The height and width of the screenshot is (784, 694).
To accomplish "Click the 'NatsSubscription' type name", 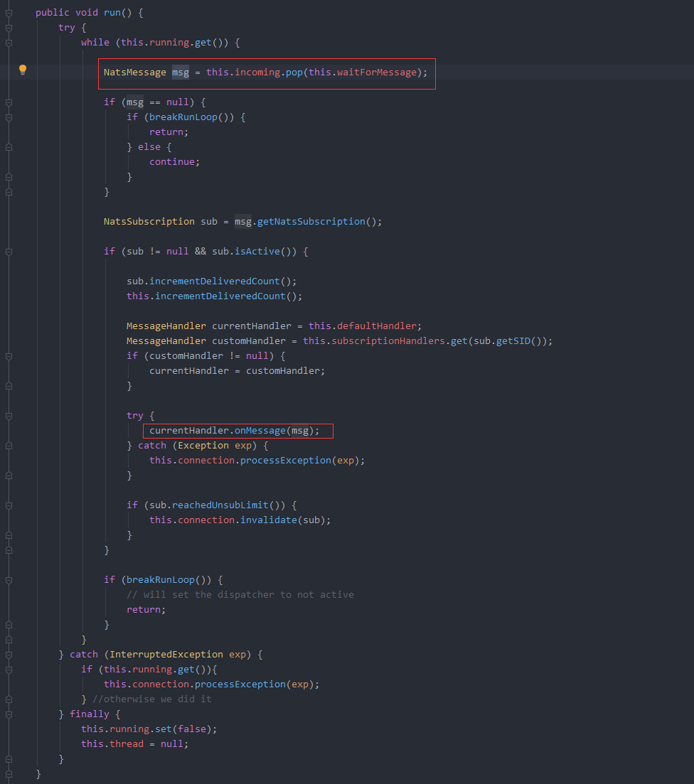I will pyautogui.click(x=149, y=222).
